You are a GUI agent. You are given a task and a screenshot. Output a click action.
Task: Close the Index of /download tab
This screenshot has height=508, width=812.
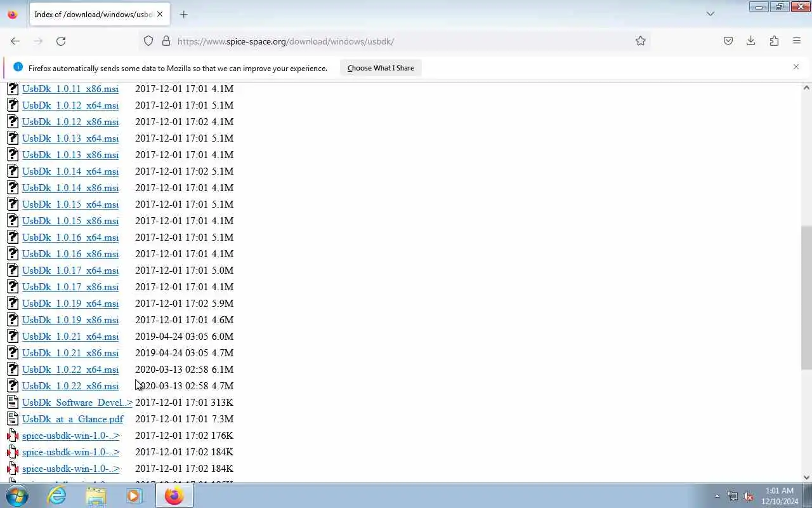(x=160, y=14)
